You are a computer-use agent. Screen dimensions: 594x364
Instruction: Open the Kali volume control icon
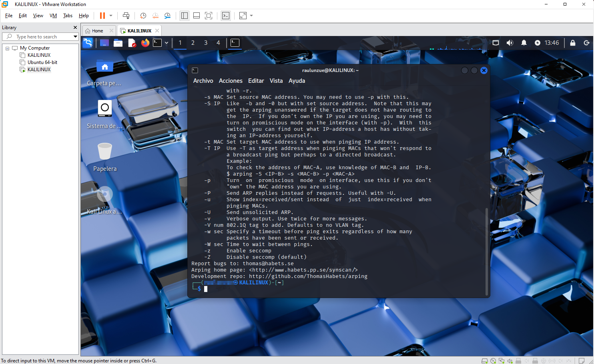pos(510,43)
